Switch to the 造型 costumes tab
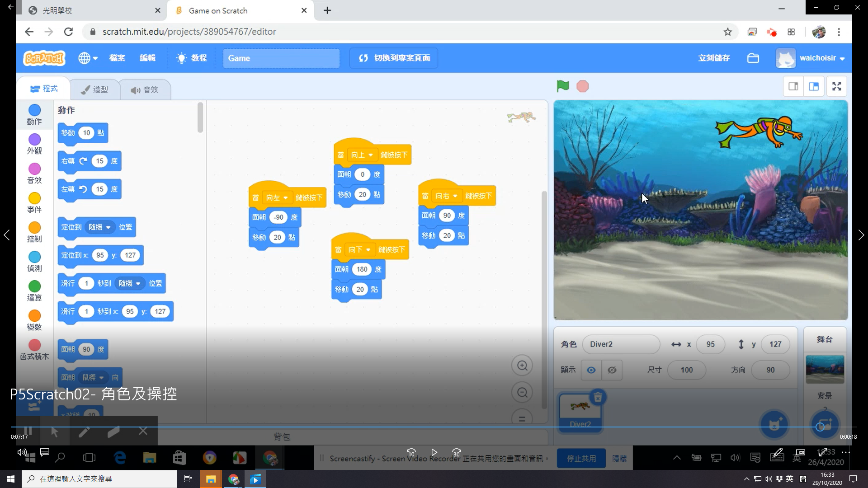Screen dimensions: 868x488 coord(94,89)
